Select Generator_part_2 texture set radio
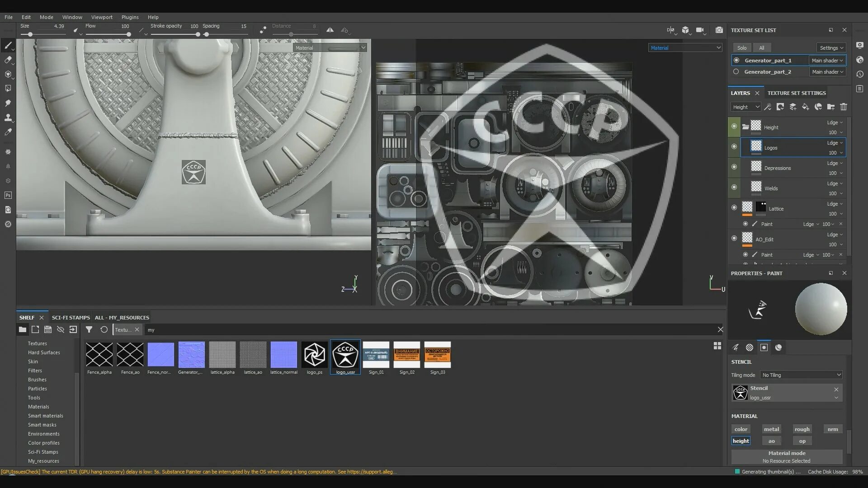The width and height of the screenshot is (868, 488). [x=736, y=72]
